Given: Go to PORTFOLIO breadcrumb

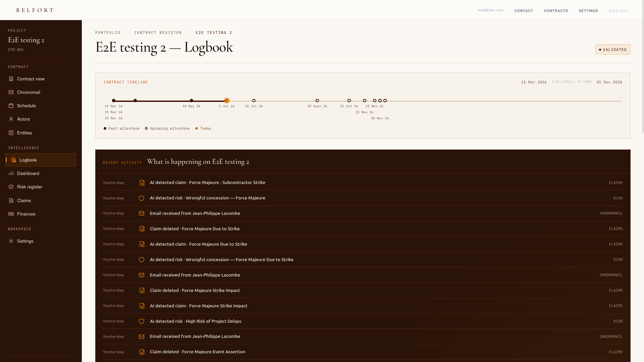Looking at the screenshot, I should [x=108, y=33].
